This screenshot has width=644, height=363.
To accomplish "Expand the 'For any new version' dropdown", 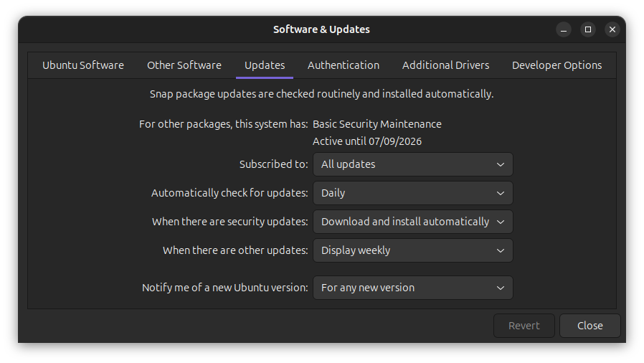I will [x=412, y=288].
